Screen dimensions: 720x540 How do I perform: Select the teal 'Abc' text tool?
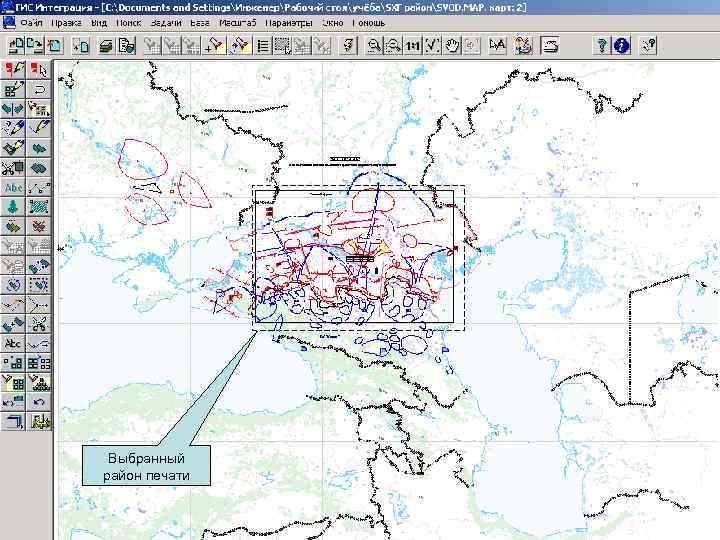point(13,188)
